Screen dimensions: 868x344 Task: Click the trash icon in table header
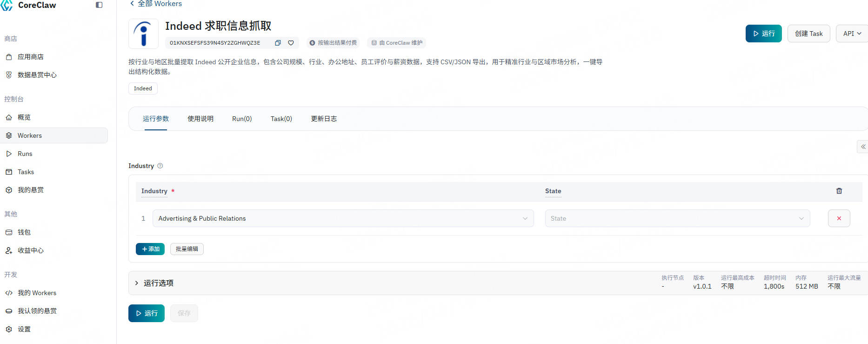click(839, 191)
